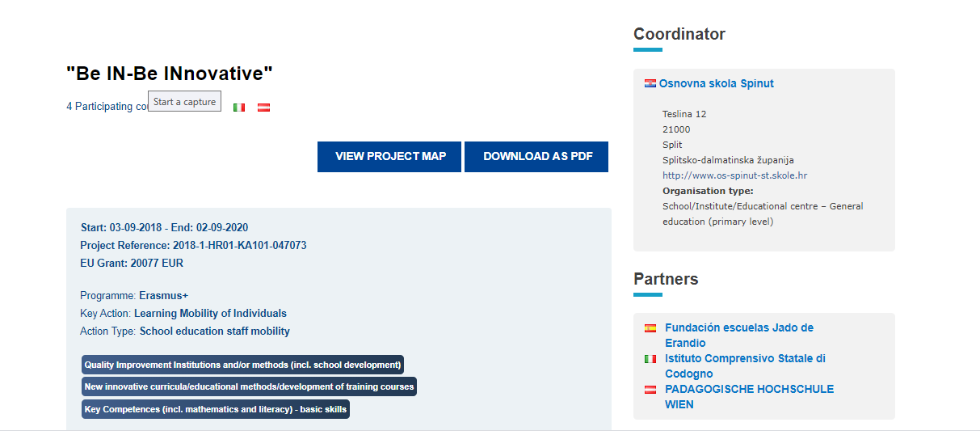
Task: Click the Austrian flag beside PADAGOGISCHE HOCHSCHULE
Action: tap(650, 390)
